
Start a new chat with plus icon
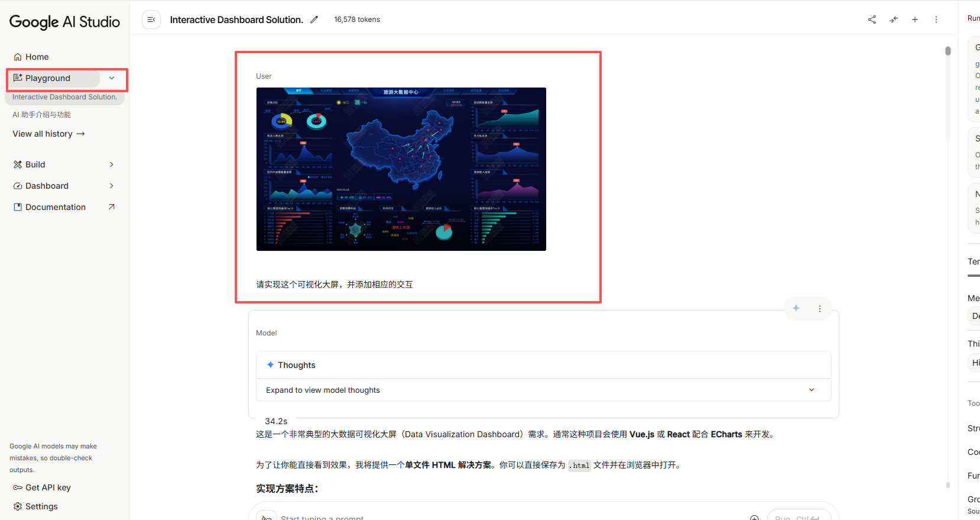pos(915,20)
